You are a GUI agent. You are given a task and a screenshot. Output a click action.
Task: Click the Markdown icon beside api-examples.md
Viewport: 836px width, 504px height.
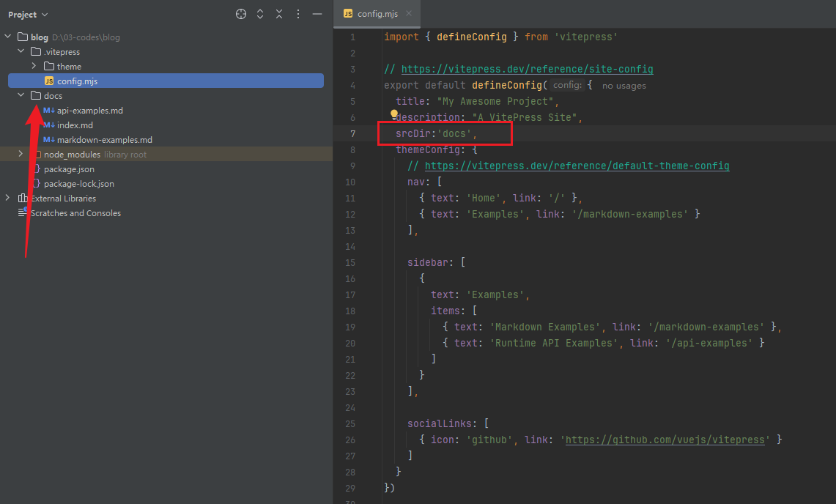tap(48, 110)
